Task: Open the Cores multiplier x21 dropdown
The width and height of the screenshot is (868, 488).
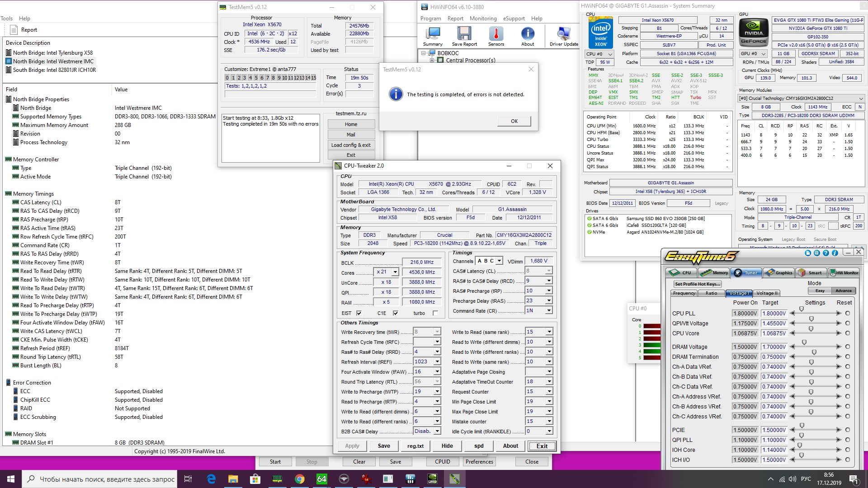Action: [x=395, y=272]
